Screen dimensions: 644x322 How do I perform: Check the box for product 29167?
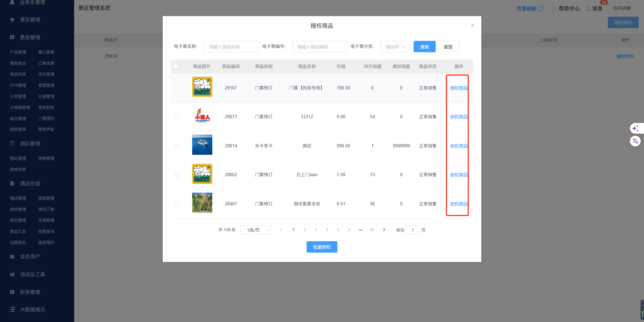coord(177,88)
